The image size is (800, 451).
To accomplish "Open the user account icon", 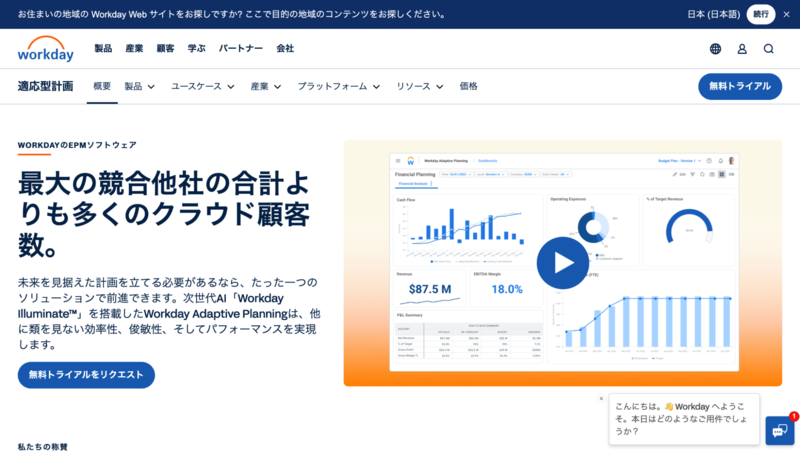I will [x=742, y=48].
